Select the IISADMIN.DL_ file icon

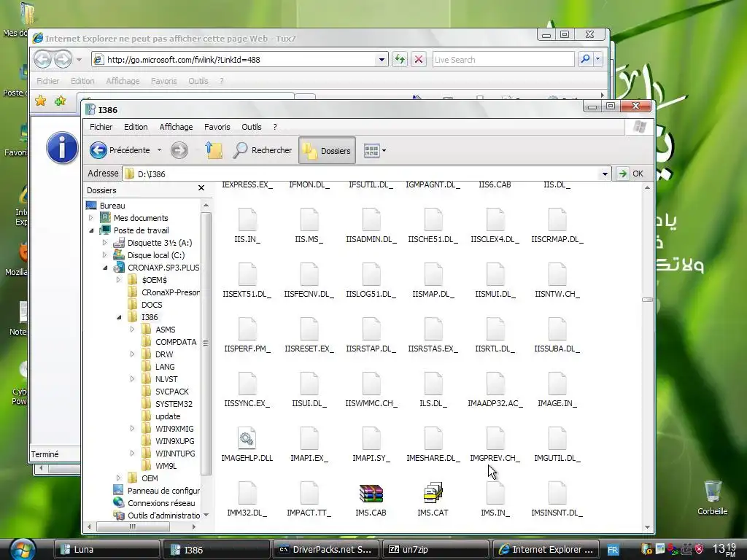(371, 219)
